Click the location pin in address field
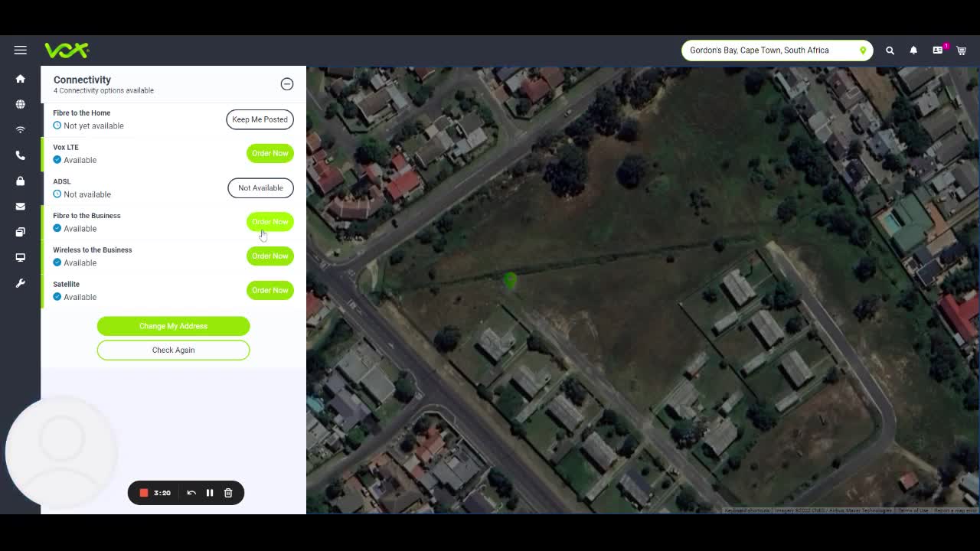Screen dimensions: 980x551 (863, 51)
